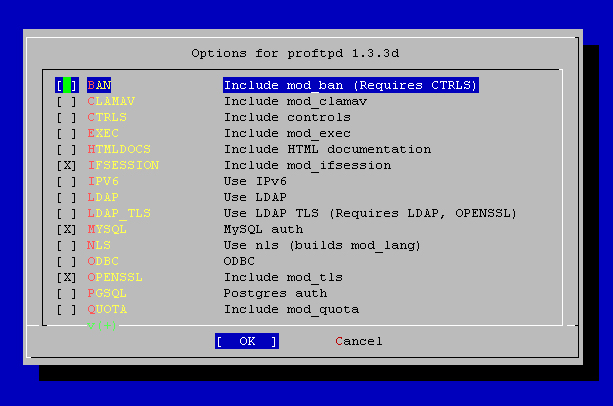Enable the ODBC checkbox

point(67,262)
